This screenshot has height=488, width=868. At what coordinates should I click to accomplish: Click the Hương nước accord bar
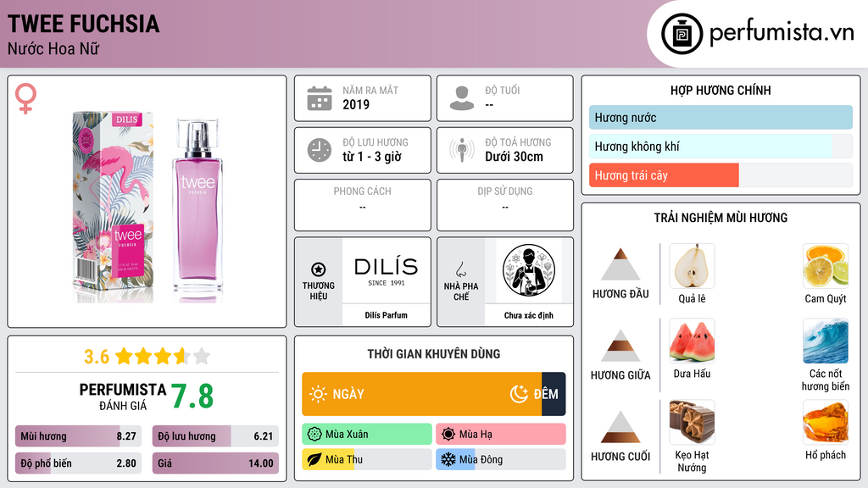[721, 117]
